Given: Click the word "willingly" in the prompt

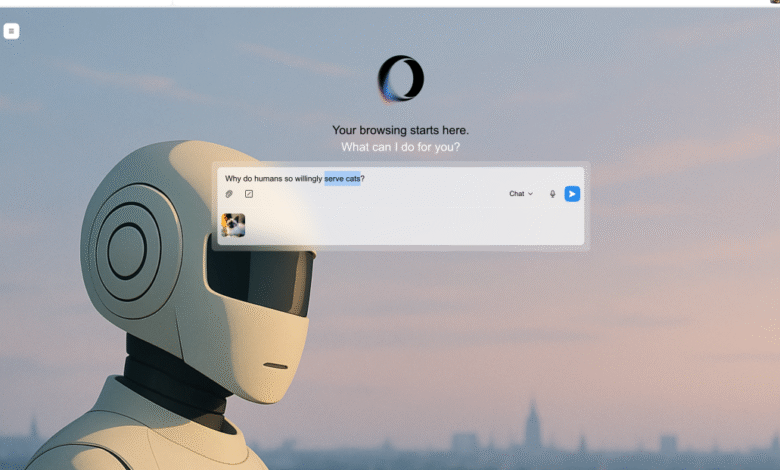Looking at the screenshot, I should click(306, 179).
